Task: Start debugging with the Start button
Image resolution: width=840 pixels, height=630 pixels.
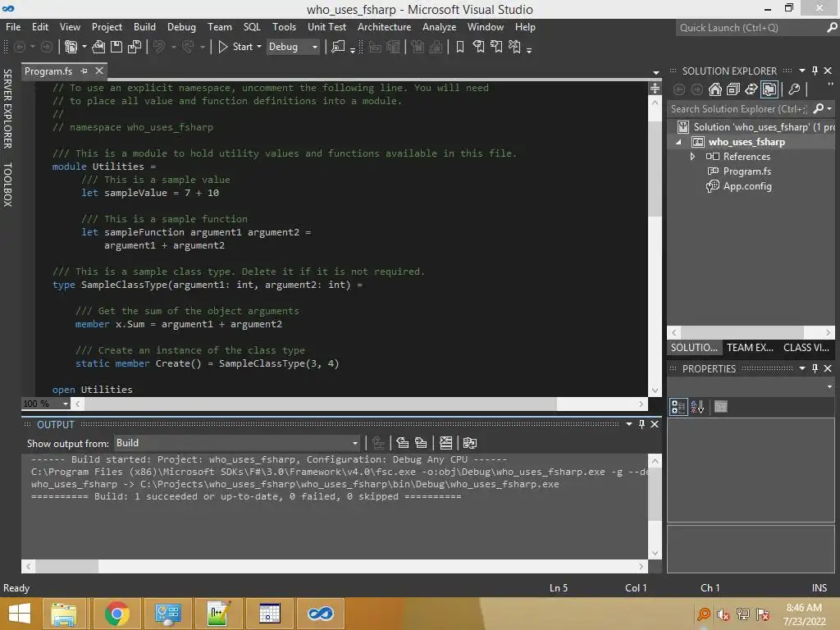Action: (235, 47)
